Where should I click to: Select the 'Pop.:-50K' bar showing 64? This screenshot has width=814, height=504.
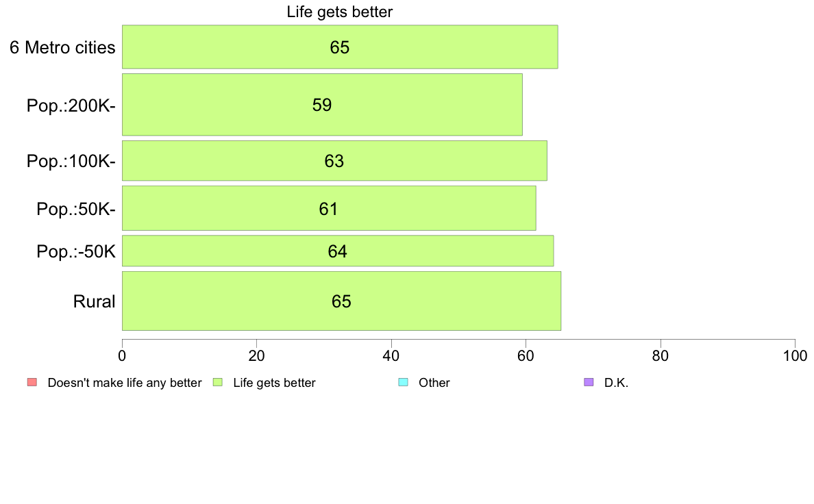(338, 251)
